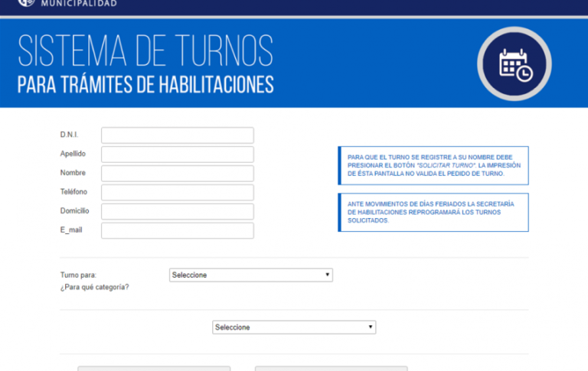Click the municipality logo in the header
This screenshot has height=371, width=588.
(25, 3)
